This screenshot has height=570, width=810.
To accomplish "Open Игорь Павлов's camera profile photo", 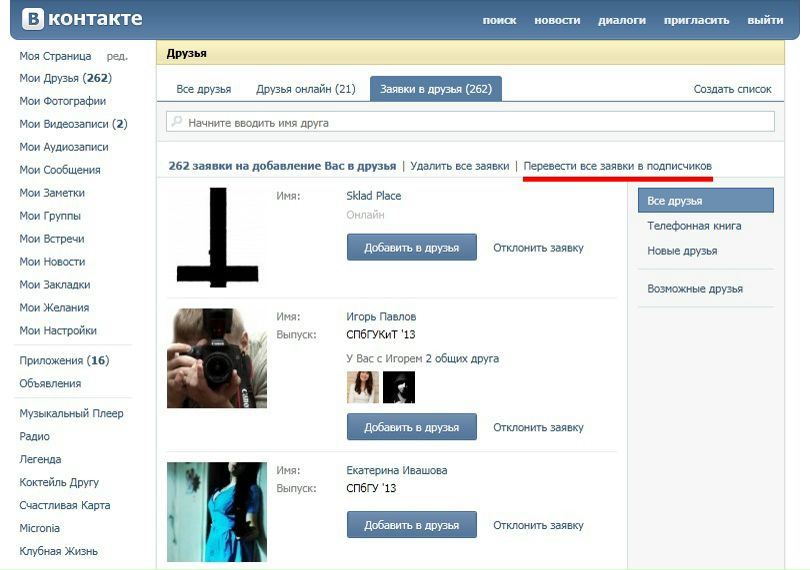I will click(x=217, y=358).
